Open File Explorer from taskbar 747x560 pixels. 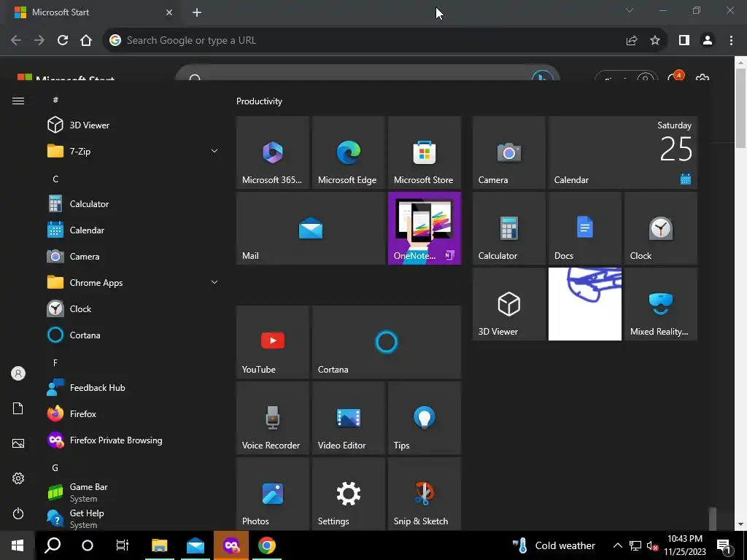(159, 545)
